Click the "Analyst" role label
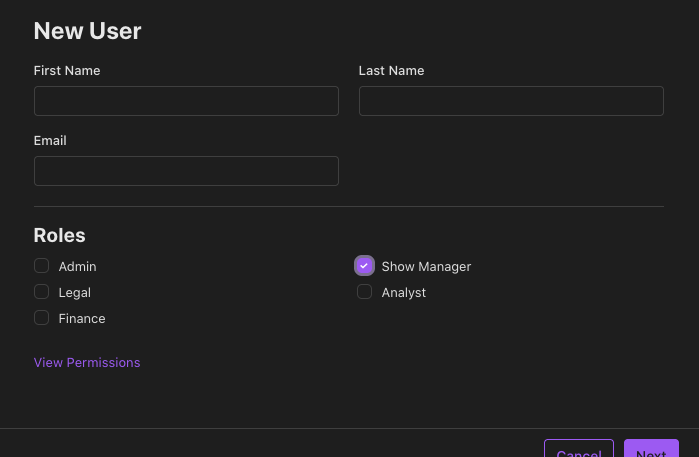 coord(403,293)
